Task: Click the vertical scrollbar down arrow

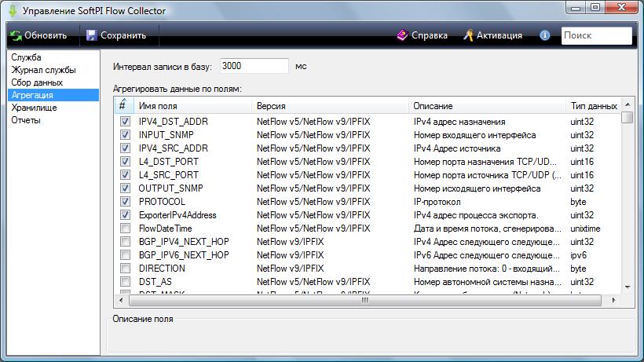Action: click(628, 287)
